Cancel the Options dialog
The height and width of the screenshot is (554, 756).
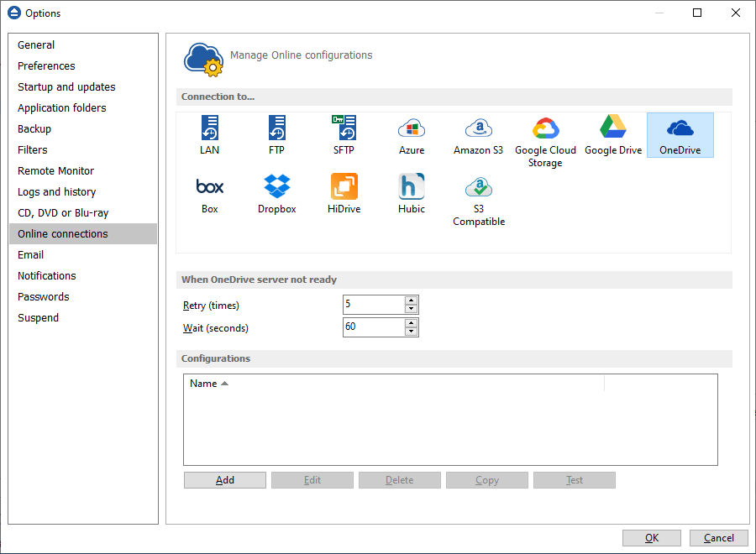[x=719, y=538]
